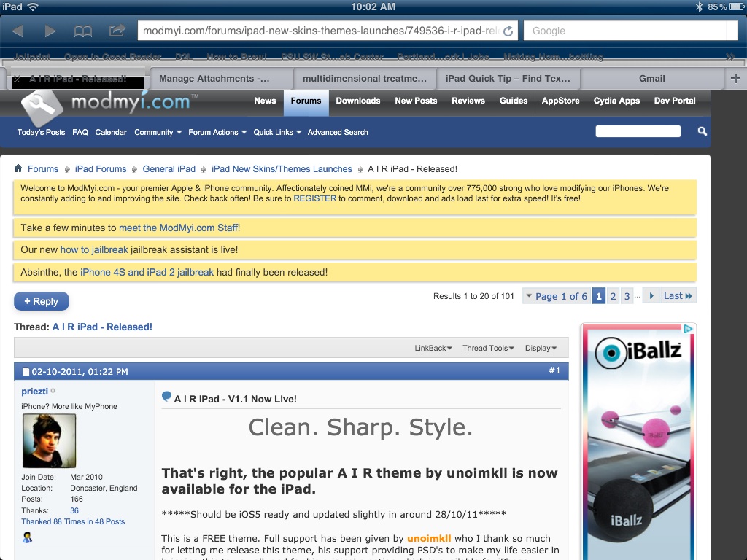This screenshot has width=747, height=560.
Task: Click the unoimkll orange link
Action: [x=429, y=539]
